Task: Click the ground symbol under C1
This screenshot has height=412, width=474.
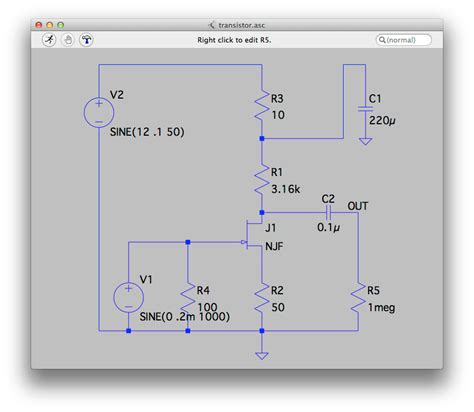Action: coord(366,142)
